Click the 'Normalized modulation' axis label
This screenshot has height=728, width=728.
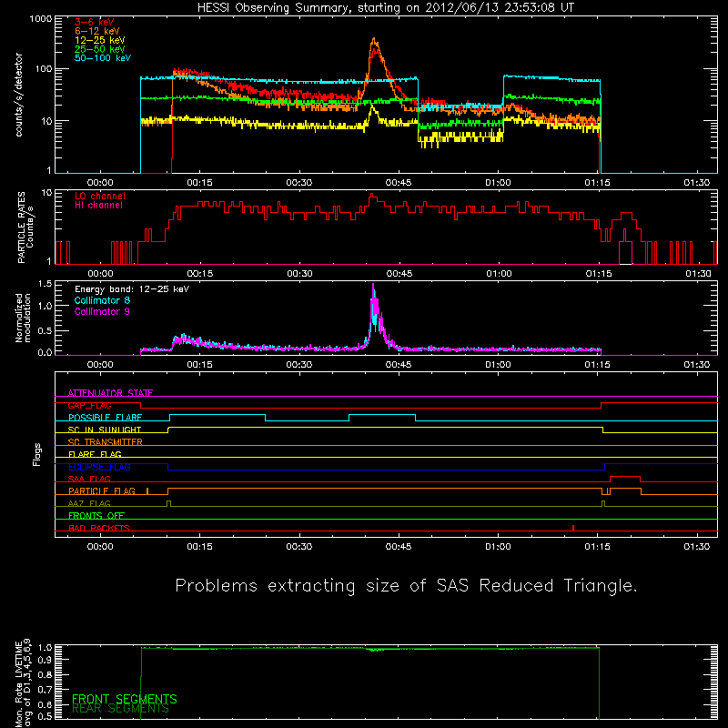(x=23, y=318)
